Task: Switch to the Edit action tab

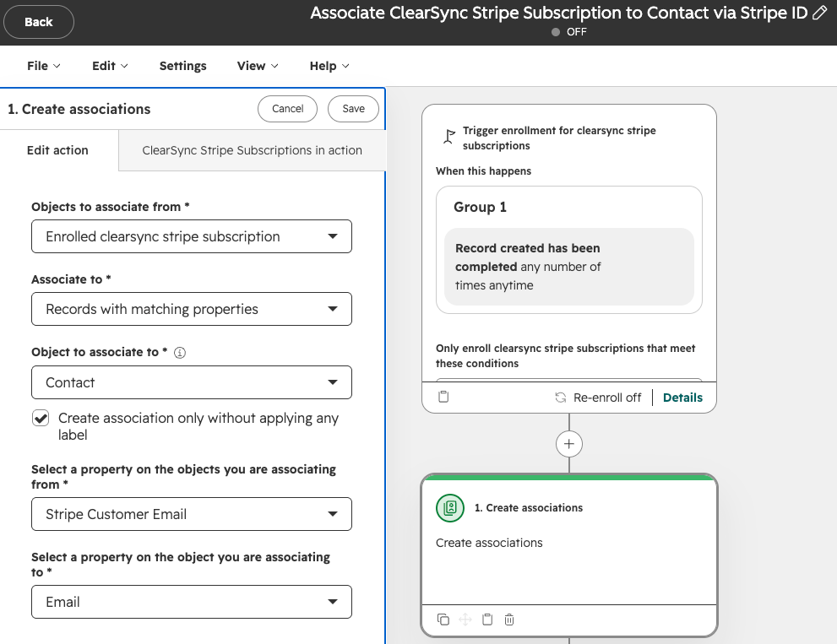Action: [x=57, y=150]
